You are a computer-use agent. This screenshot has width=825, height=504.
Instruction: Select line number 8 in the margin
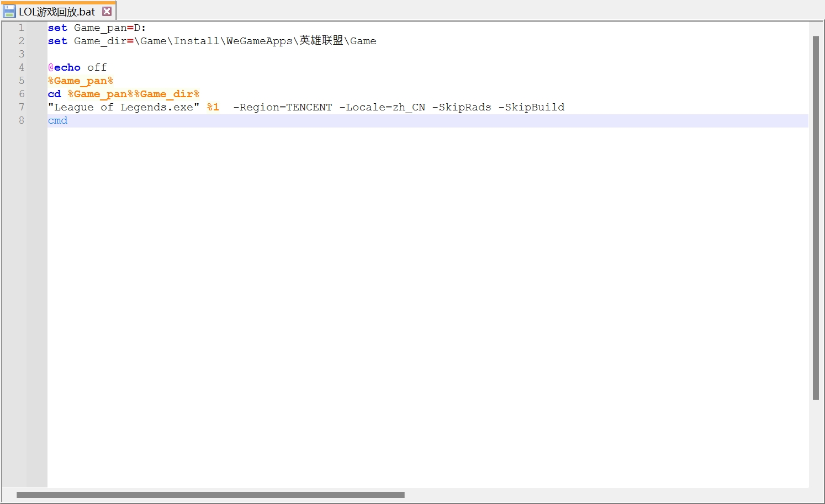pyautogui.click(x=22, y=120)
